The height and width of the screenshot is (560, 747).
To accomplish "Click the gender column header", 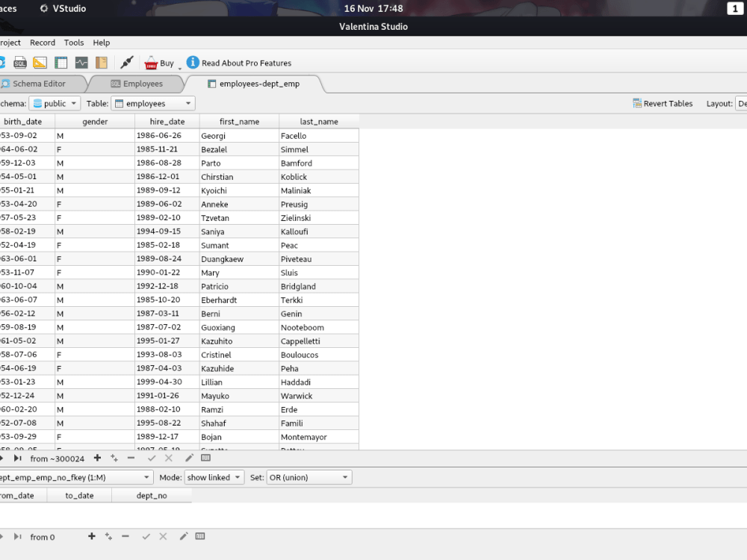I will [95, 122].
